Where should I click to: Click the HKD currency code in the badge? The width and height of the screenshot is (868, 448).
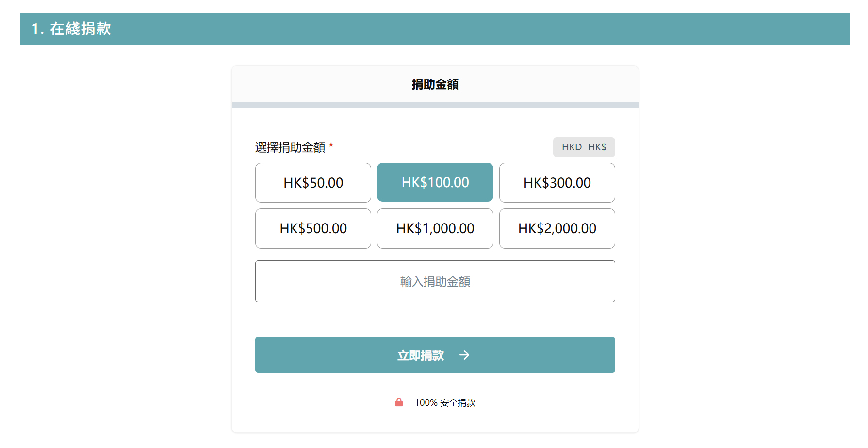click(572, 147)
